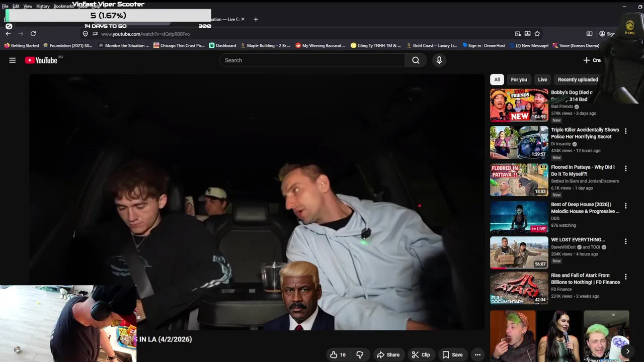Open the Best of Deep House live thumbnail
The width and height of the screenshot is (644, 362).
[x=519, y=217]
